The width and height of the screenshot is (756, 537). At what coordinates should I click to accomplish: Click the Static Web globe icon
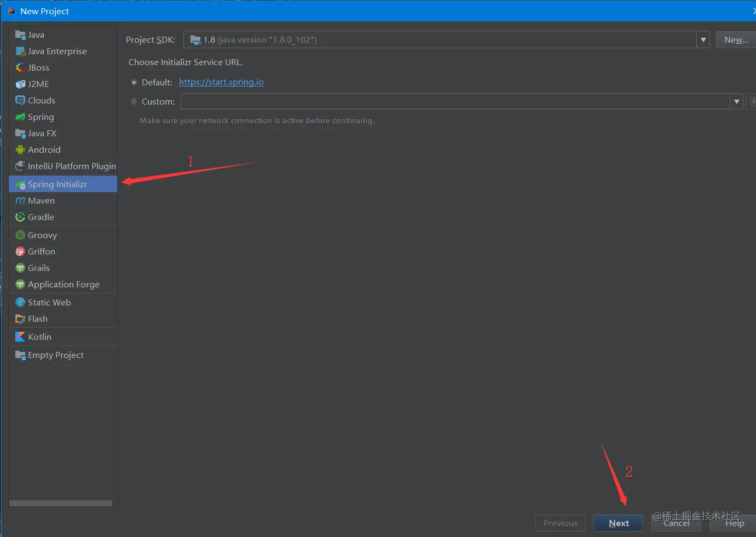pos(20,303)
